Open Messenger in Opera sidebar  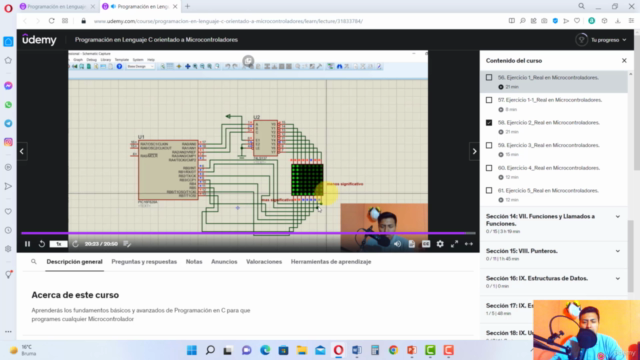[8, 86]
